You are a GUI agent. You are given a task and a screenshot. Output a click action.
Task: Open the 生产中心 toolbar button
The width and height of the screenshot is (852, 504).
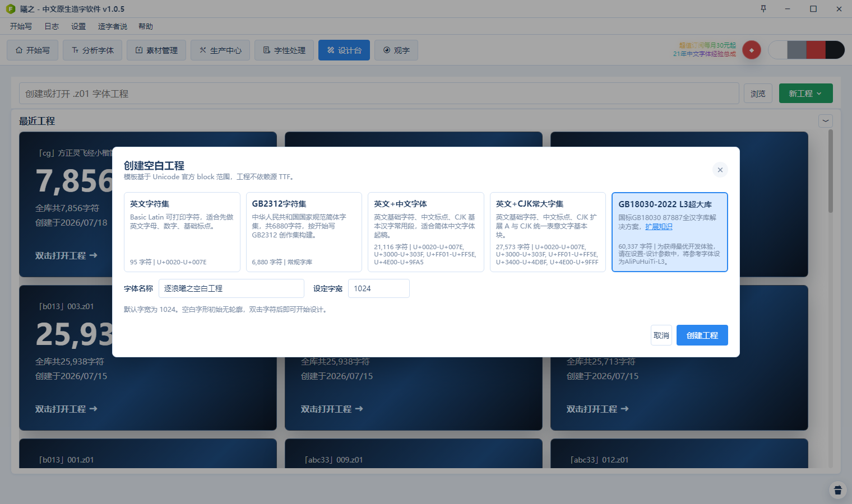coord(220,50)
